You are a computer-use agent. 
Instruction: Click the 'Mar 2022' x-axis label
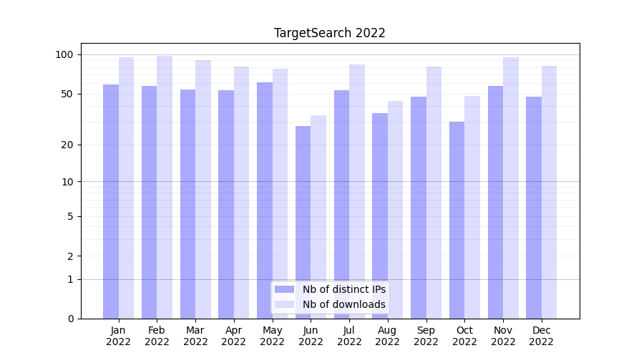click(195, 336)
